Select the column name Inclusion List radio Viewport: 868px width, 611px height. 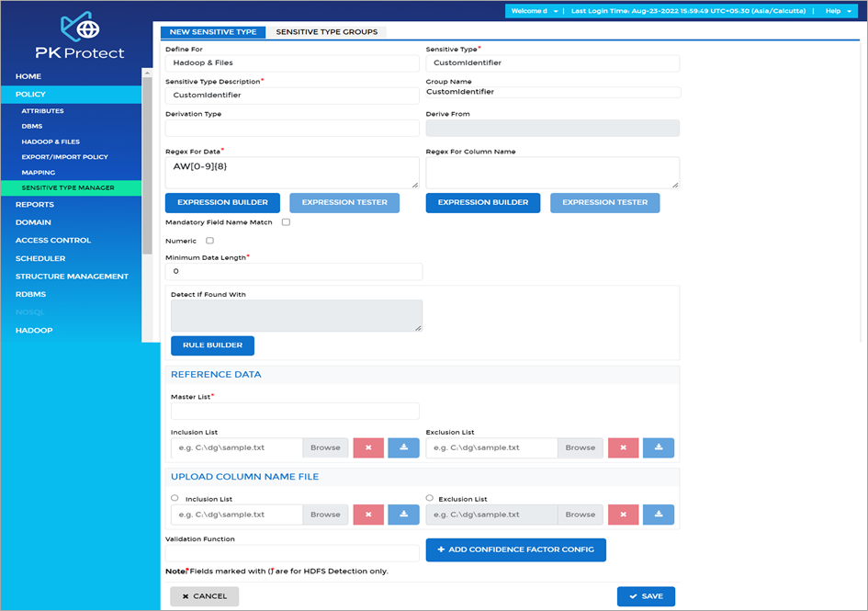point(175,498)
